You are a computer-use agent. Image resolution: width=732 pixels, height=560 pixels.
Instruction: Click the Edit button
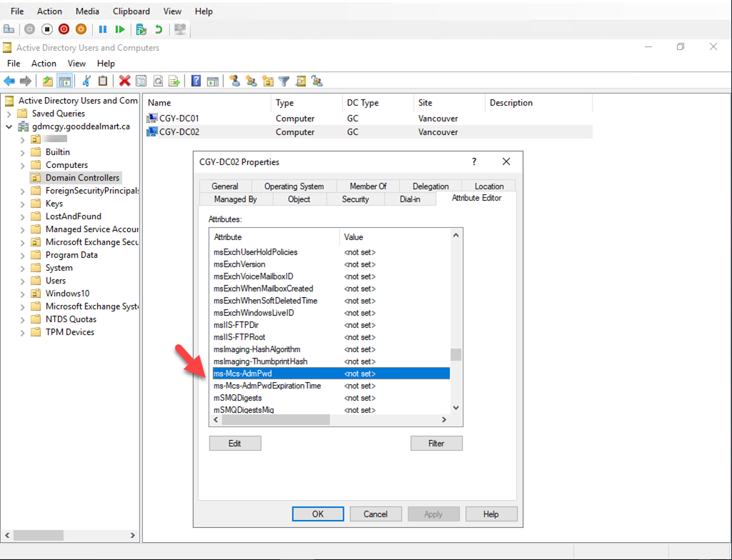(x=234, y=444)
